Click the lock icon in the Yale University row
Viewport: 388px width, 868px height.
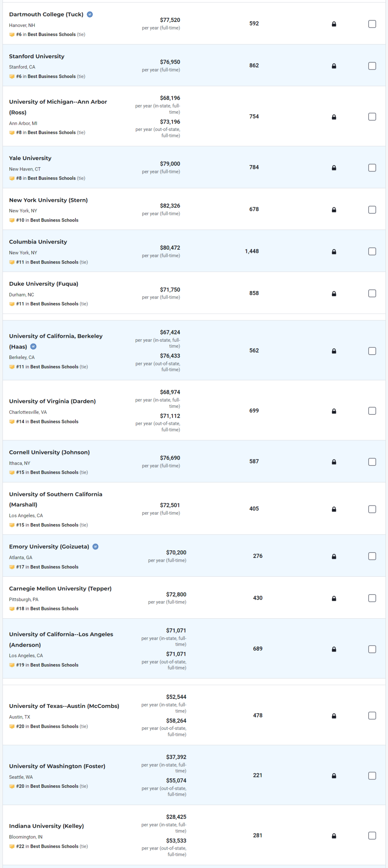pyautogui.click(x=334, y=168)
